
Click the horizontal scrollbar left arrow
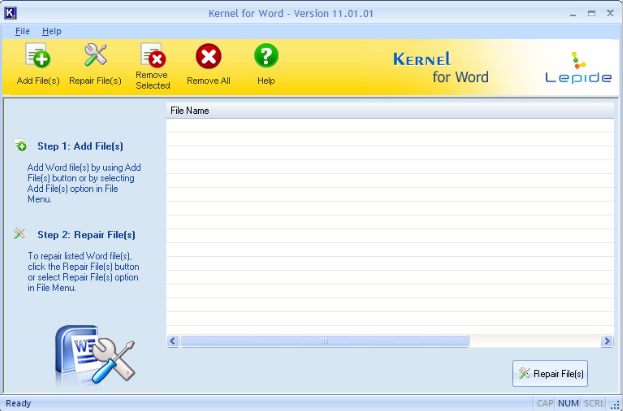(173, 341)
